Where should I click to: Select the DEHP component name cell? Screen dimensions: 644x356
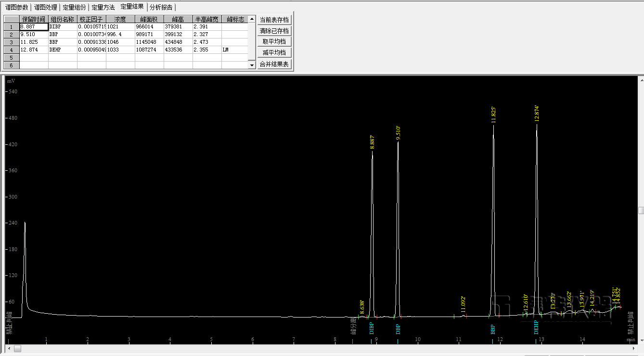click(63, 50)
